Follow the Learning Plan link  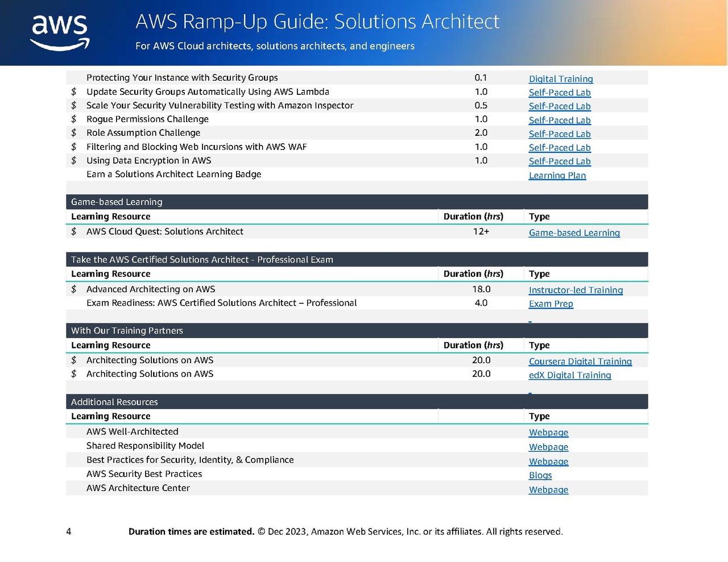point(557,176)
